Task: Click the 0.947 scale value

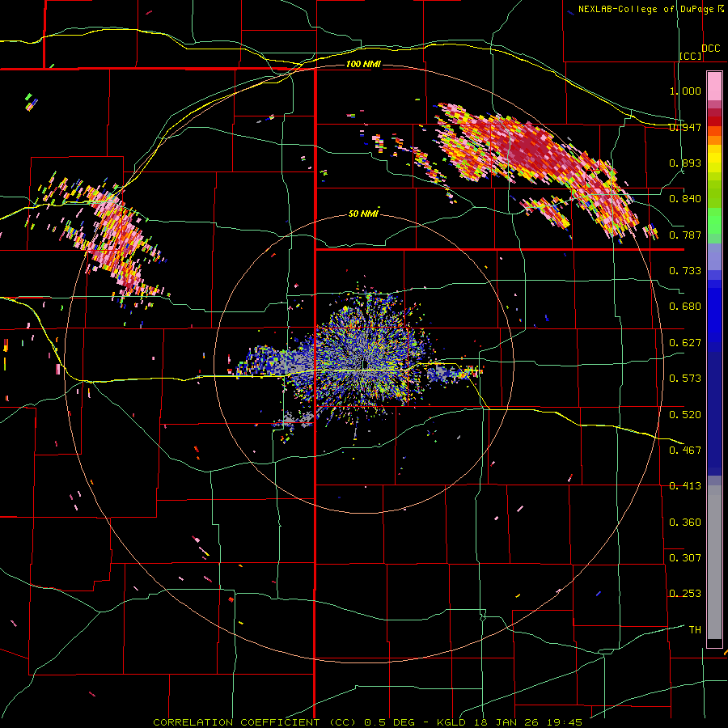Action: [685, 127]
